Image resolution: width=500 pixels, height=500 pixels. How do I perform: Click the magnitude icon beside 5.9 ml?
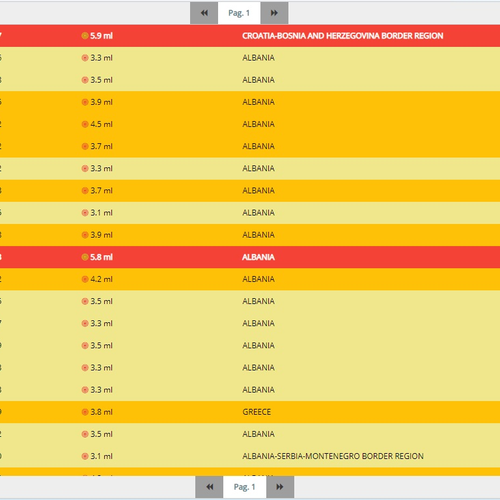[x=85, y=36]
